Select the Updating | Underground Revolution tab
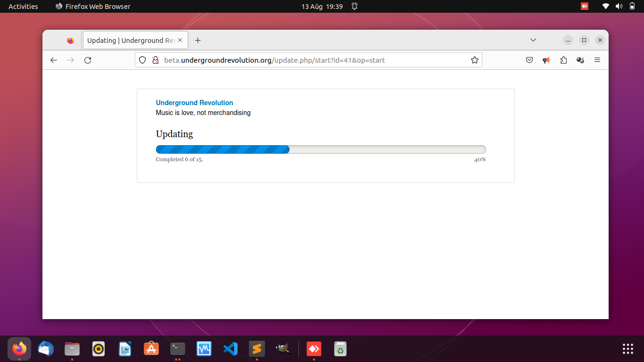 click(x=135, y=40)
